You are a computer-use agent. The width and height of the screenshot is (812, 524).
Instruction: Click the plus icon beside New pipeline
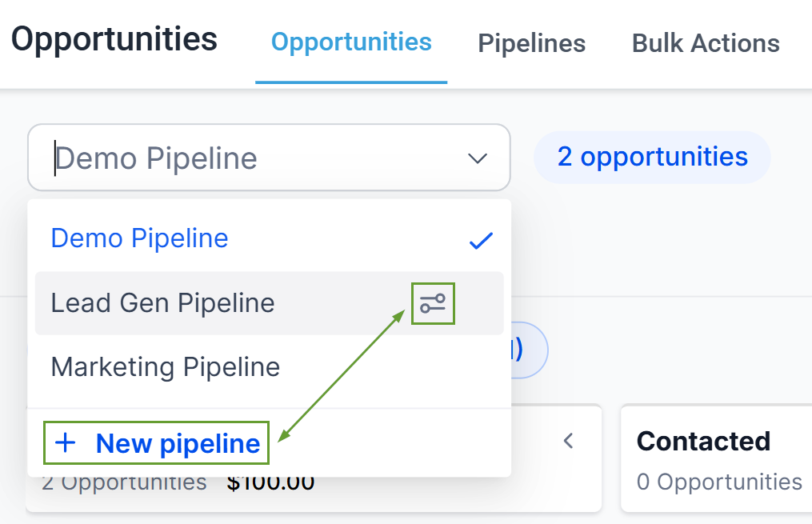(x=66, y=443)
